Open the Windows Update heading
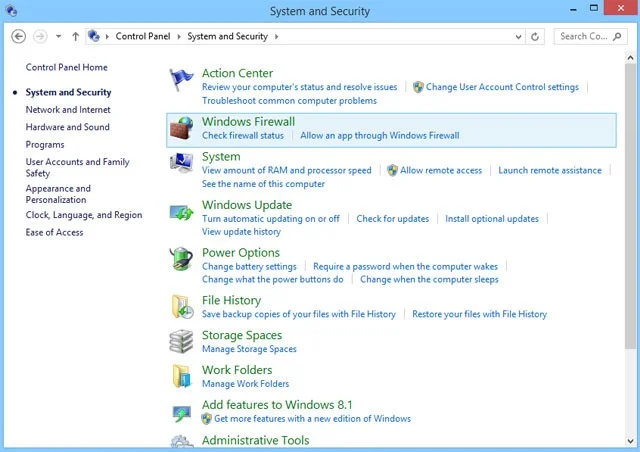Image resolution: width=640 pixels, height=452 pixels. (247, 205)
